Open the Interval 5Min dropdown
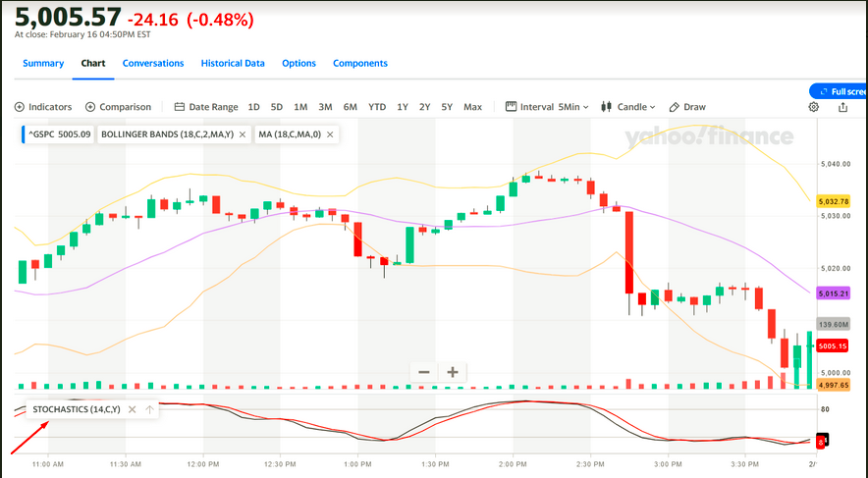This screenshot has height=478, width=868. [x=547, y=107]
